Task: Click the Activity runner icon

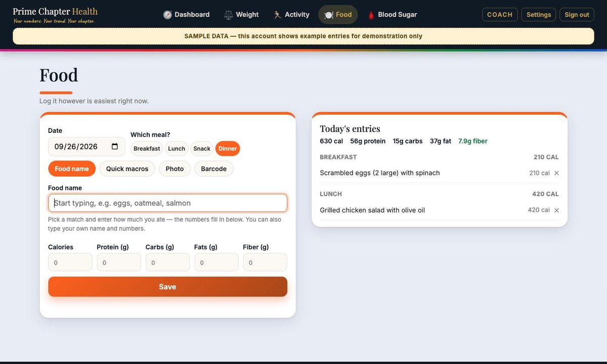Action: (x=277, y=15)
